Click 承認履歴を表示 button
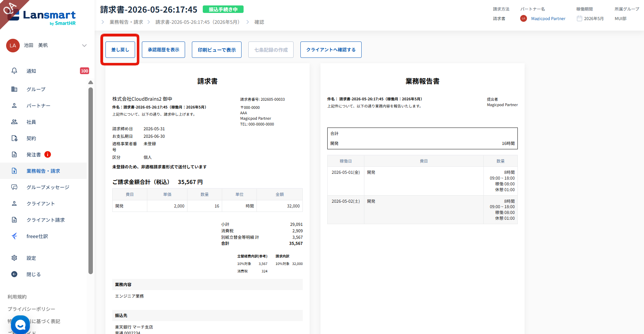 (x=163, y=50)
